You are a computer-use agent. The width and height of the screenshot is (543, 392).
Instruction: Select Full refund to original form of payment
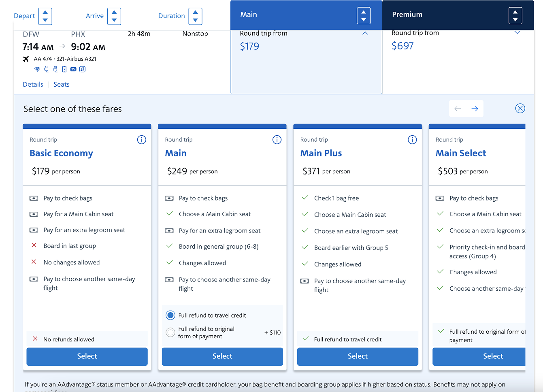171,332
